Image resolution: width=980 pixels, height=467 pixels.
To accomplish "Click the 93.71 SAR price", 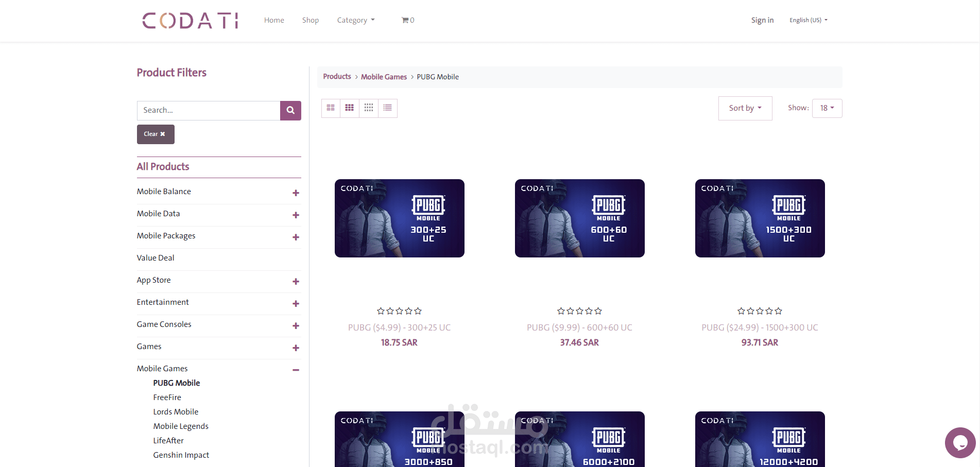I will (x=760, y=343).
